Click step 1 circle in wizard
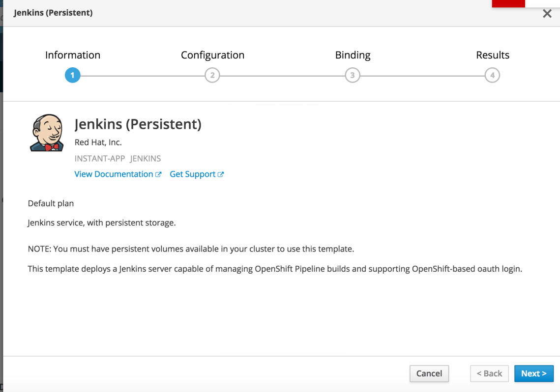Viewport: 560px width, 392px height. pyautogui.click(x=72, y=75)
